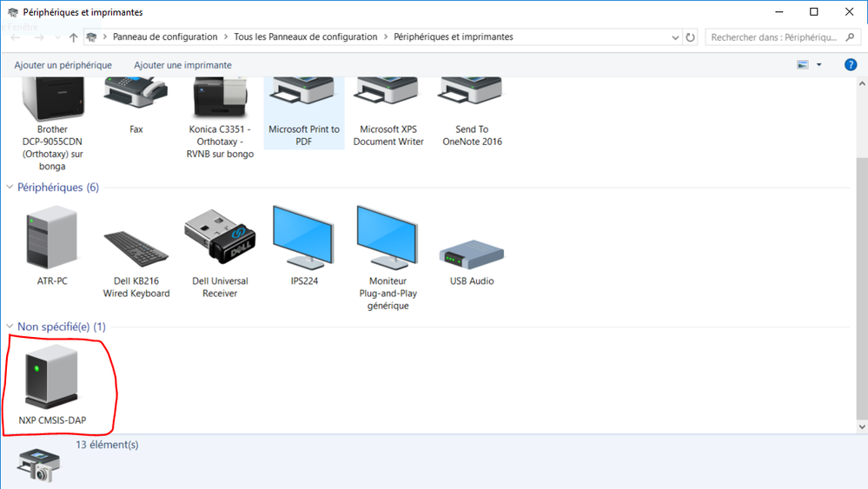Click the 13 élément(s) status text
The height and width of the screenshot is (489, 868).
108,445
